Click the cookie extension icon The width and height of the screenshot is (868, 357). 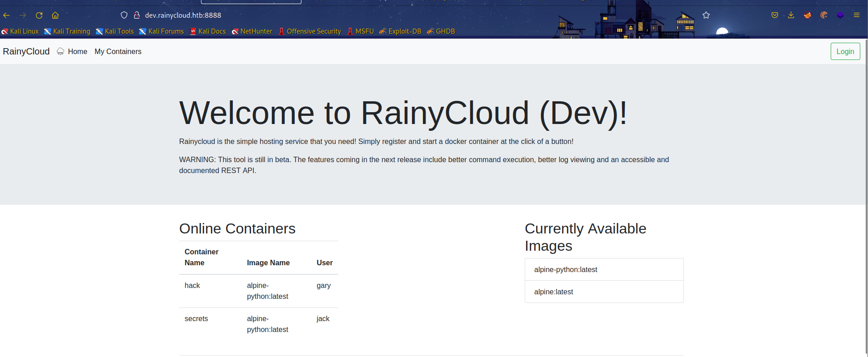[824, 15]
